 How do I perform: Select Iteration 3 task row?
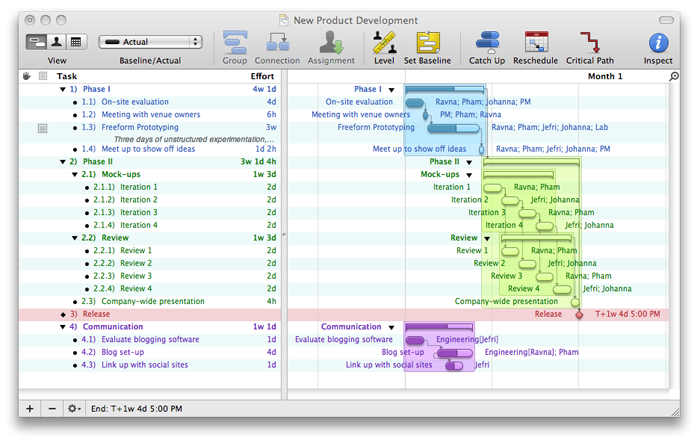coord(150,213)
